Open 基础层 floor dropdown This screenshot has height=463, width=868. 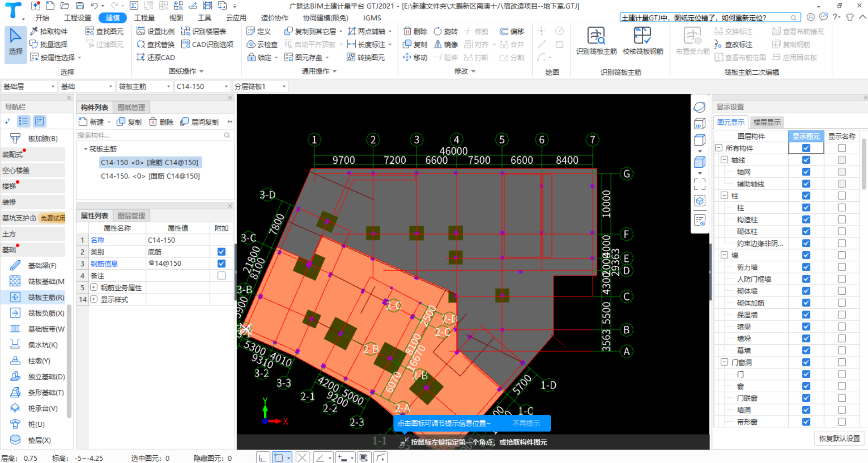29,86
